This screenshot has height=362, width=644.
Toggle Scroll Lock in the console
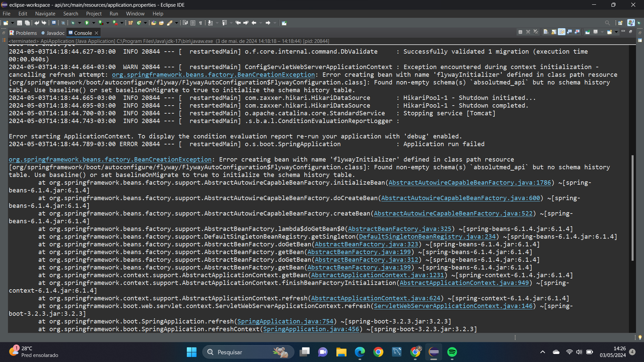tap(554, 32)
